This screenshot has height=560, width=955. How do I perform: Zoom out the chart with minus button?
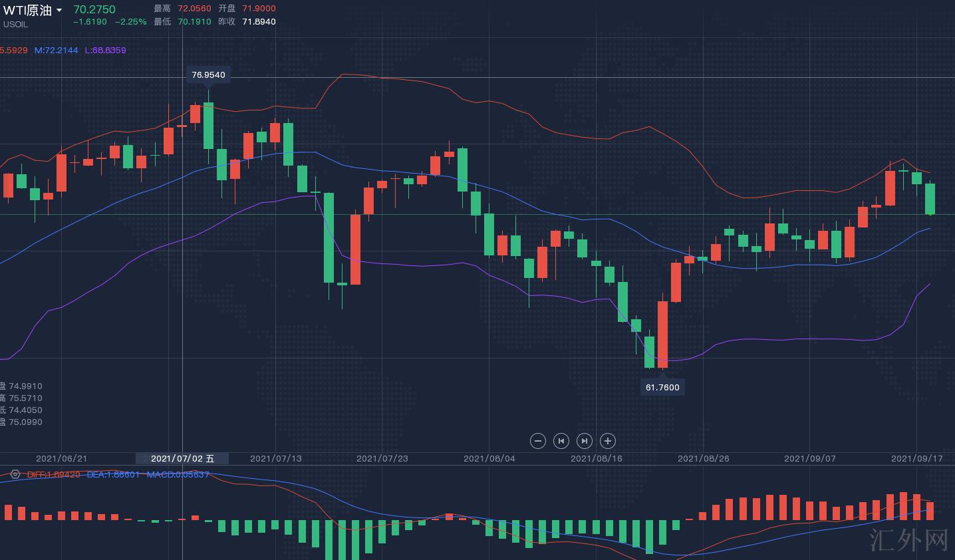click(538, 441)
